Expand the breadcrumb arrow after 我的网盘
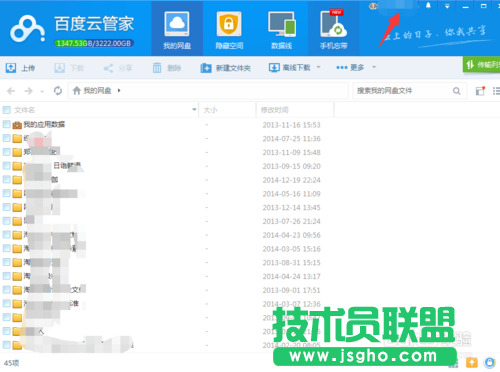Image resolution: width=500 pixels, height=372 pixels. 119,90
